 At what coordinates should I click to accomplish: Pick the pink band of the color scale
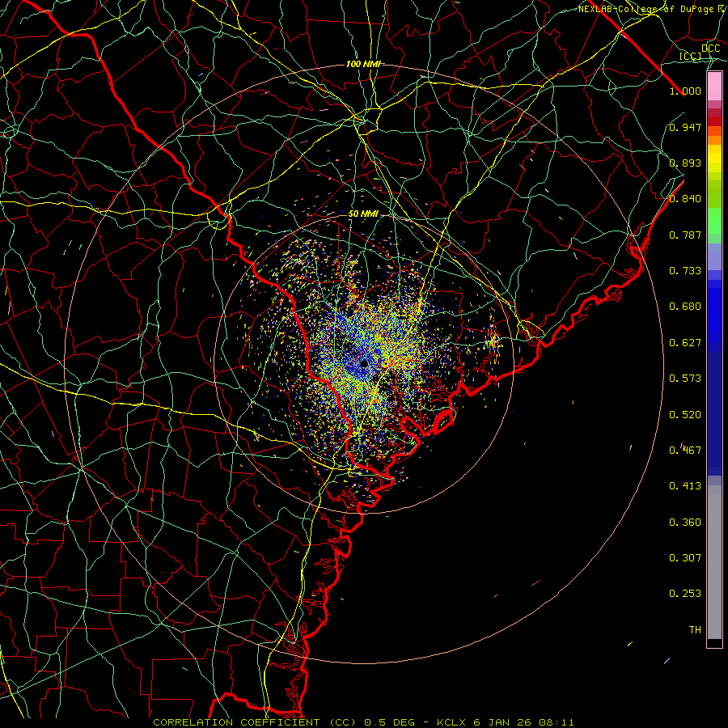[714, 87]
